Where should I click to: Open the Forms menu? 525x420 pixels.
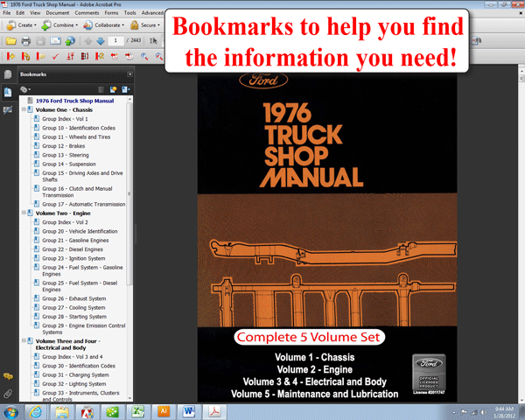(x=111, y=13)
